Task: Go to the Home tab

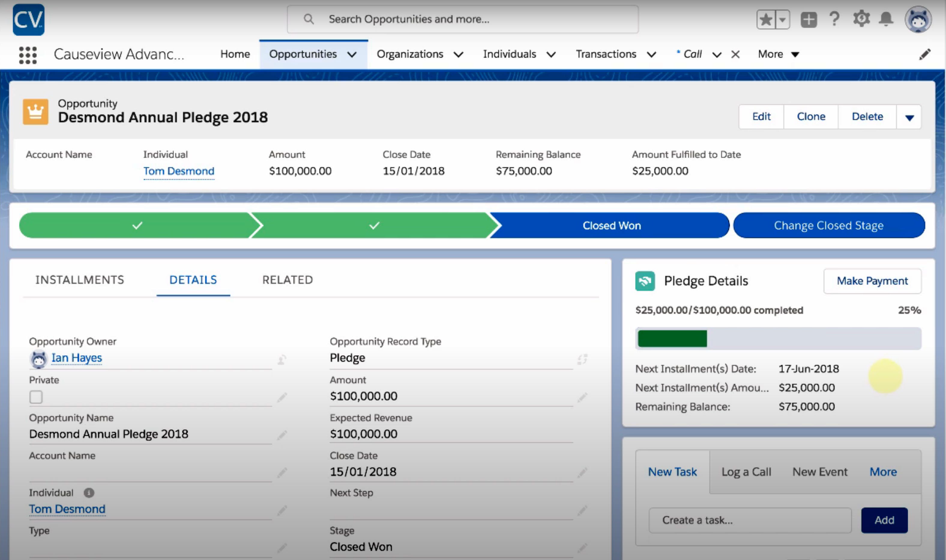Action: coord(235,54)
